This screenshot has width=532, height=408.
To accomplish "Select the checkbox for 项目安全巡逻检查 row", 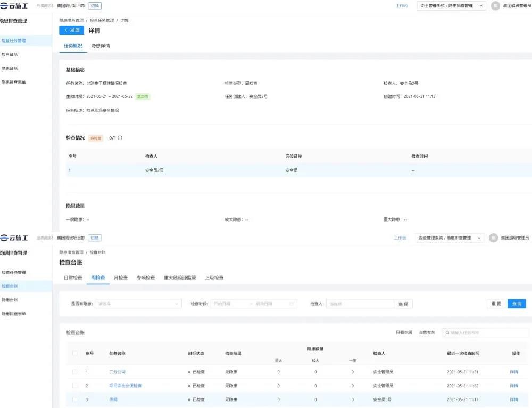I will coord(74,386).
